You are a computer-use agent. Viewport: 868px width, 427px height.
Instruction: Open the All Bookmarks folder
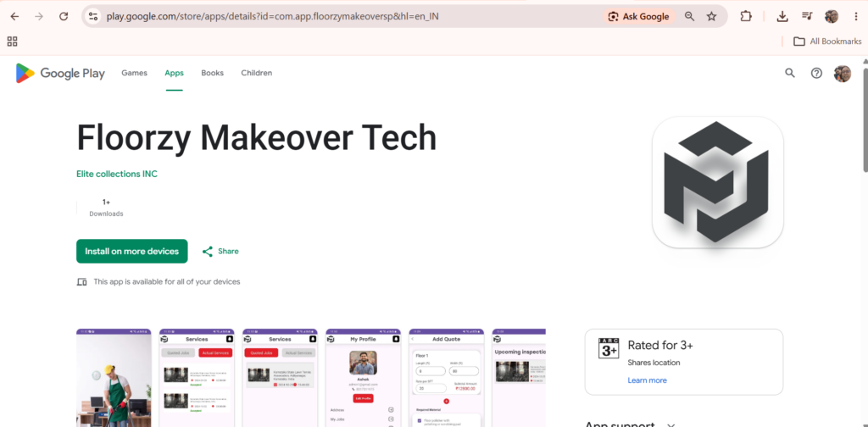[x=827, y=41]
